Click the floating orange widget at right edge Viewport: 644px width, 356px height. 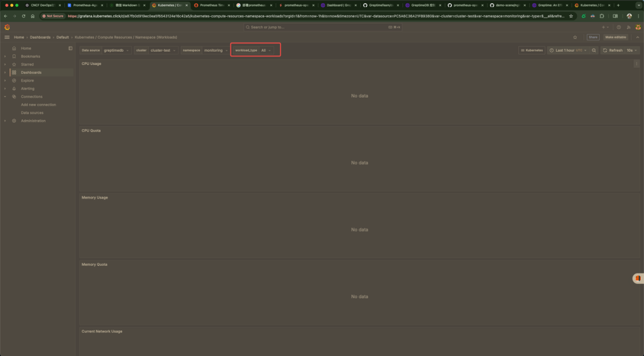point(638,278)
